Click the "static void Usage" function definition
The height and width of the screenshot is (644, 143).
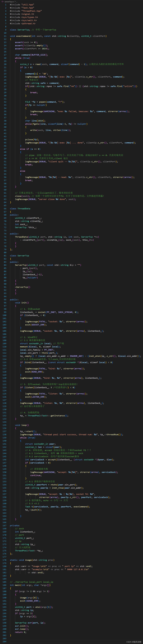[32, 560]
